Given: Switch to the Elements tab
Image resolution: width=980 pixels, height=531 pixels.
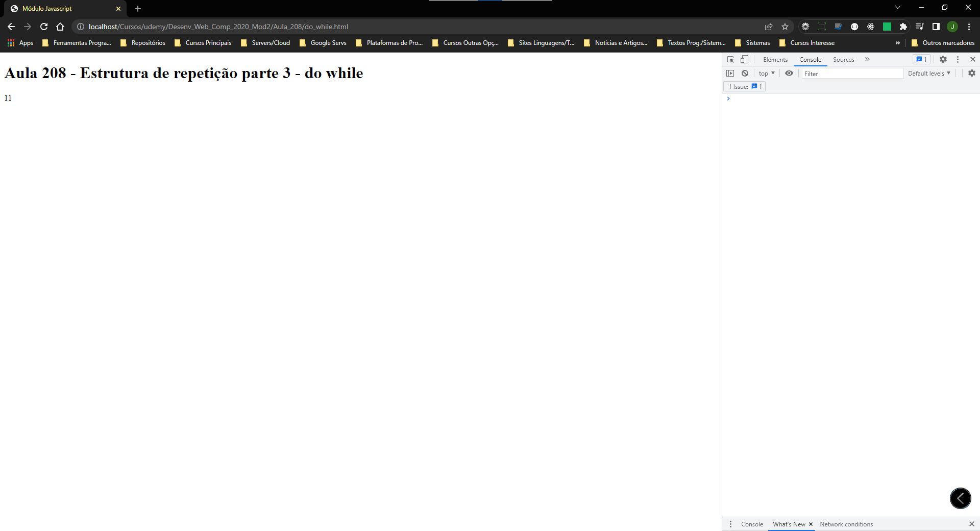Looking at the screenshot, I should pyautogui.click(x=775, y=60).
